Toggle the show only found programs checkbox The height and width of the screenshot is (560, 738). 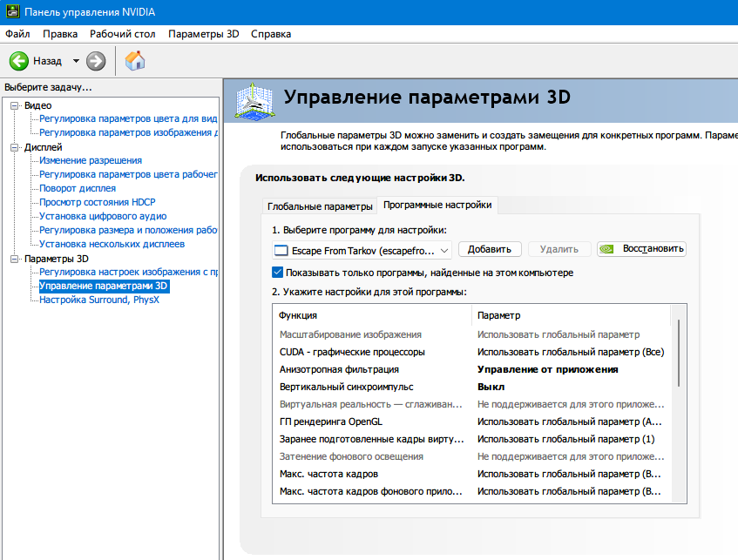coord(278,273)
